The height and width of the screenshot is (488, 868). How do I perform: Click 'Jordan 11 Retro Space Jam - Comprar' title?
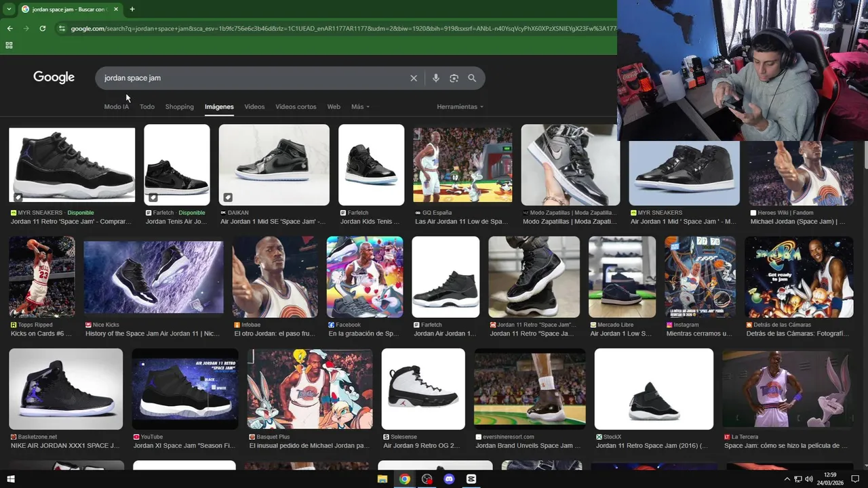(x=71, y=222)
